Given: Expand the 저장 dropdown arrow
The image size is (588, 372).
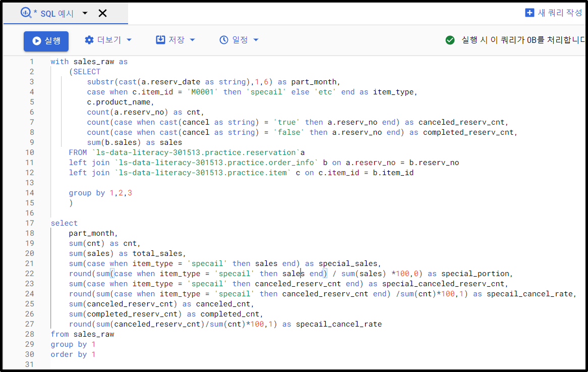Looking at the screenshot, I should point(192,40).
